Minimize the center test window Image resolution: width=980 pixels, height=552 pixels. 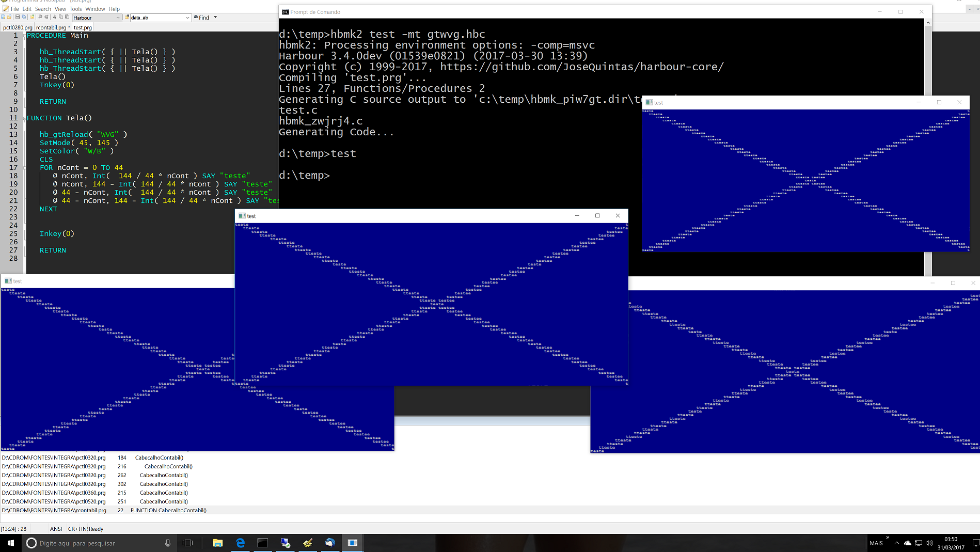[x=577, y=216]
